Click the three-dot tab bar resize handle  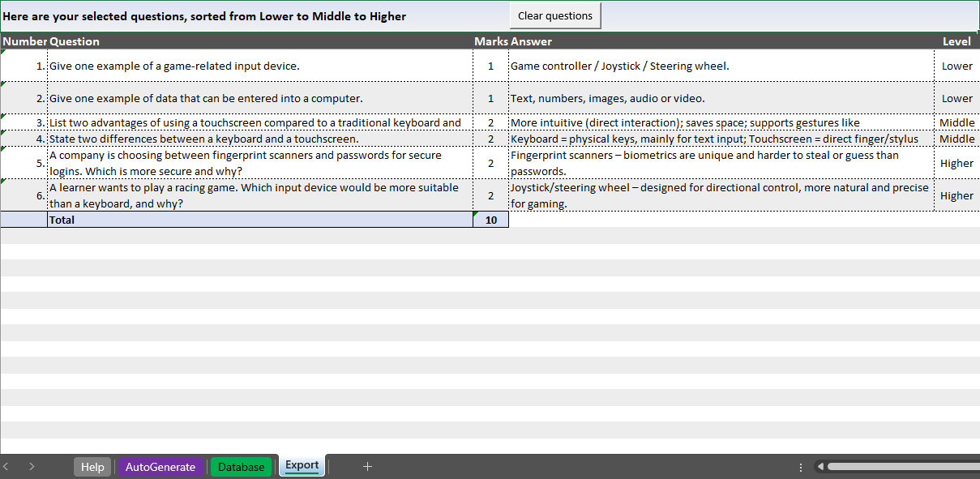pos(801,467)
